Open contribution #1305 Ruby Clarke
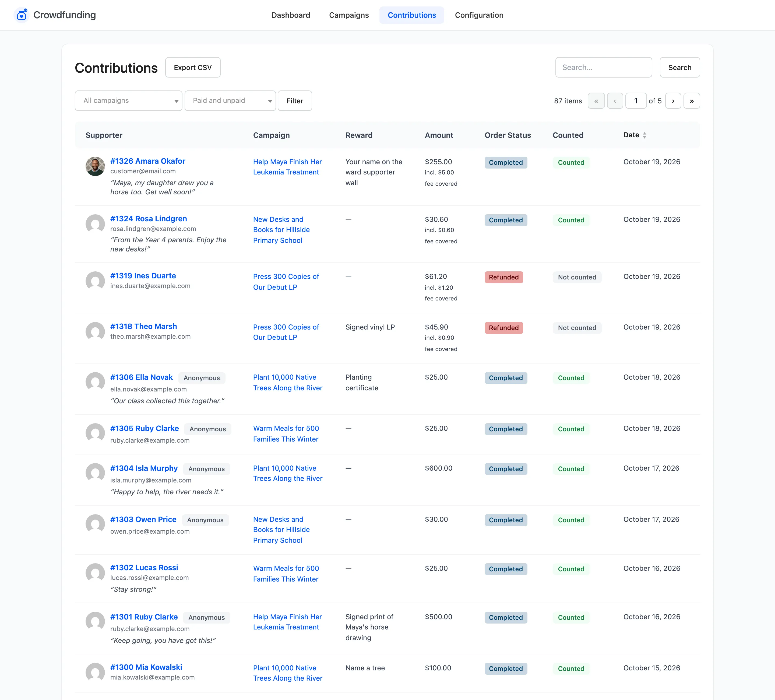This screenshot has width=775, height=700. [145, 428]
